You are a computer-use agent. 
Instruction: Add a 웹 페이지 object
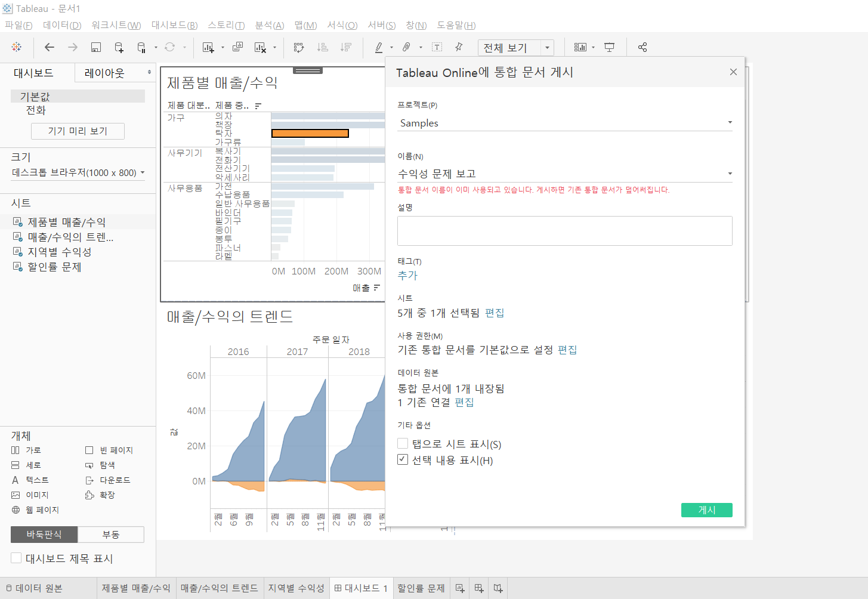tap(36, 510)
